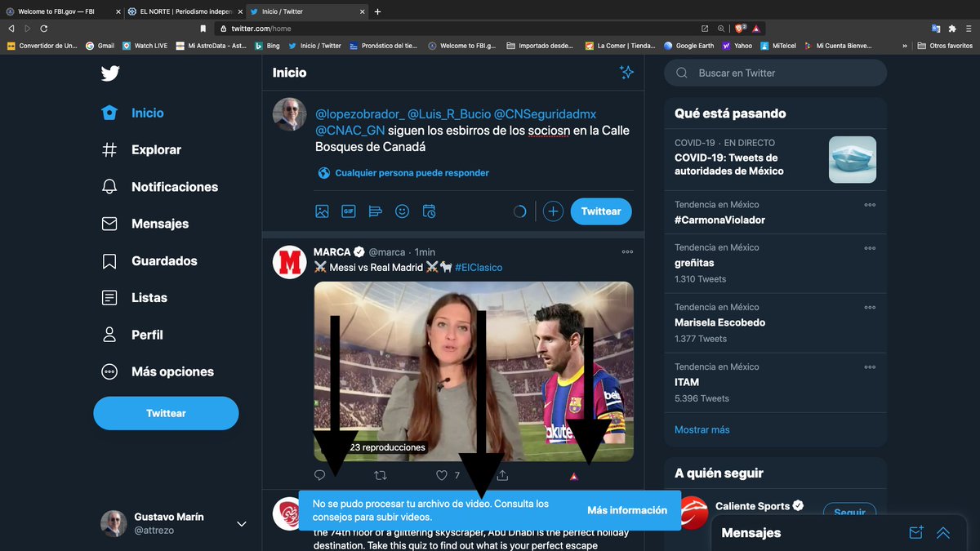
Task: Open Más opciones in sidebar
Action: coord(158,371)
